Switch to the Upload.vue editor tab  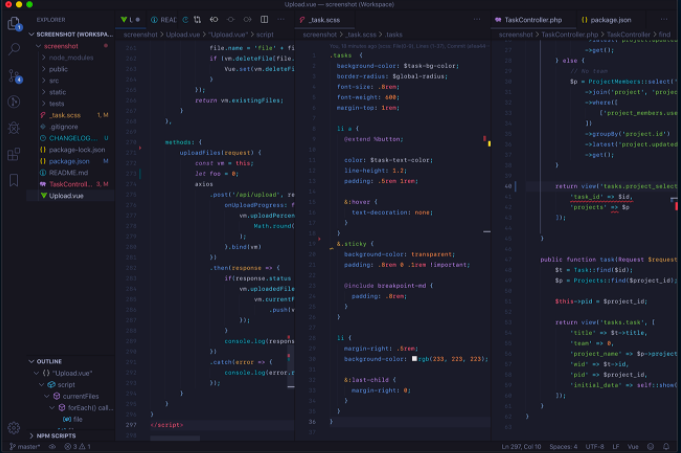coord(130,20)
